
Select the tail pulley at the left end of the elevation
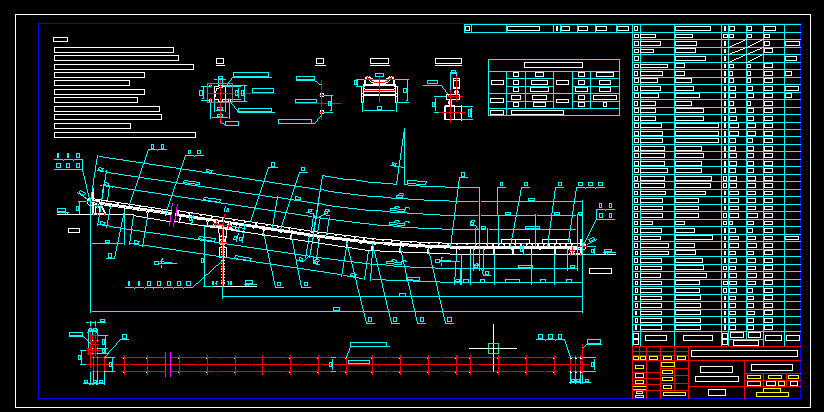tap(94, 203)
